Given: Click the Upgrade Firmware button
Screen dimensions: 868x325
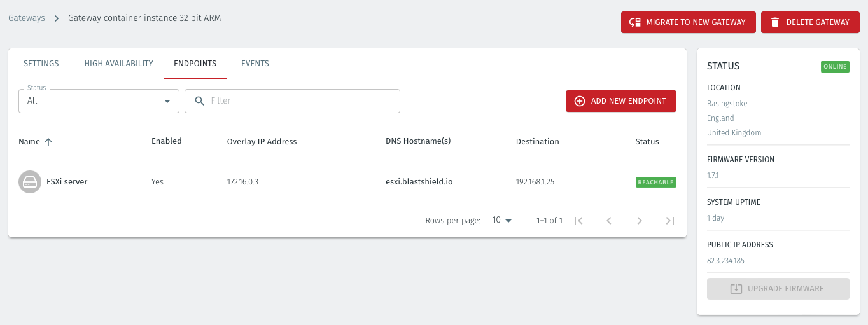Looking at the screenshot, I should point(778,289).
